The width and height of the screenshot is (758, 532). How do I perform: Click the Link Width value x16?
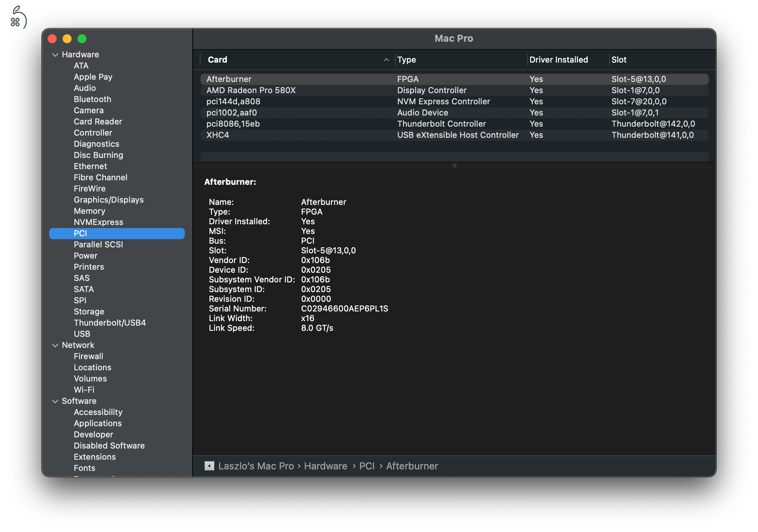pos(307,318)
